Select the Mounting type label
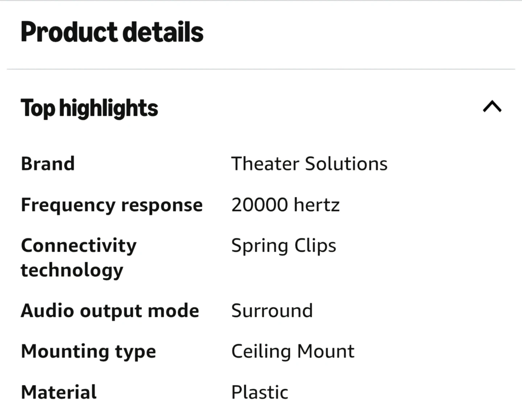The width and height of the screenshot is (522, 420). tap(88, 352)
